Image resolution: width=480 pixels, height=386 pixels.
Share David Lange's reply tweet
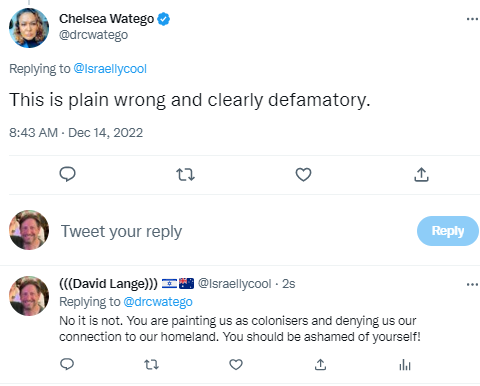tap(320, 365)
